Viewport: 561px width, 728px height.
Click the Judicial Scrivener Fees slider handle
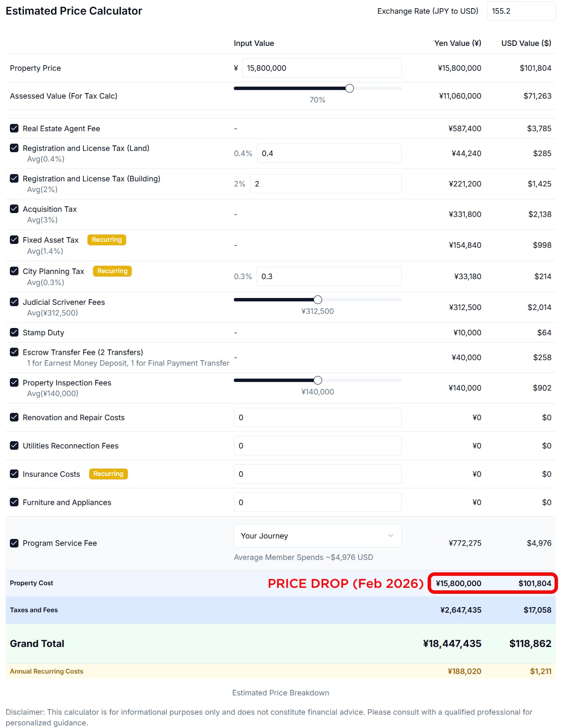318,300
